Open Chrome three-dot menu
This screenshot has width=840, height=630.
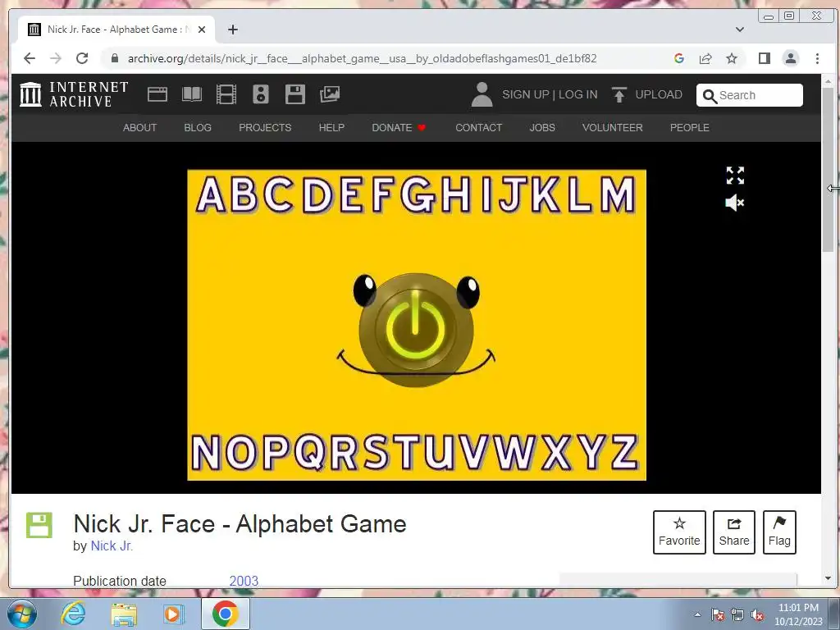[818, 58]
